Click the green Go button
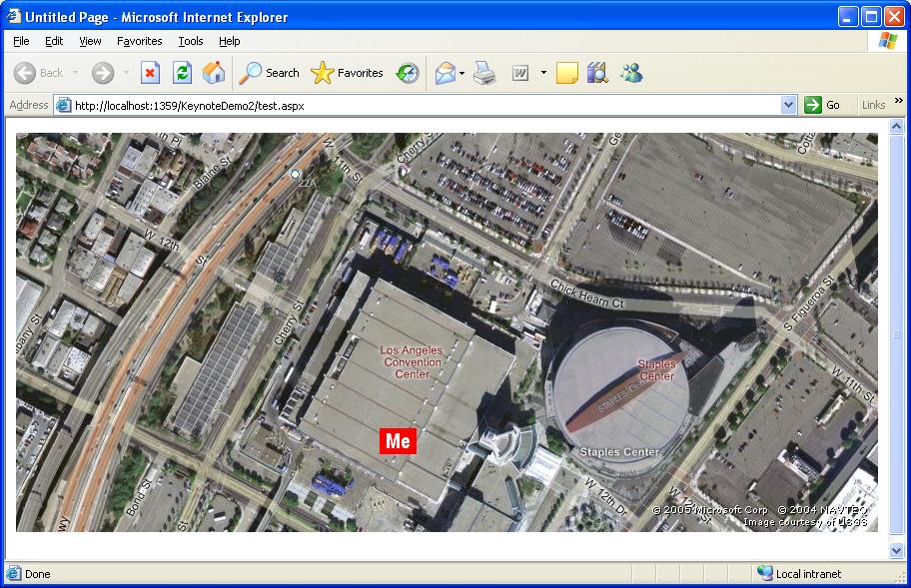Image resolution: width=911 pixels, height=588 pixels. [x=821, y=105]
